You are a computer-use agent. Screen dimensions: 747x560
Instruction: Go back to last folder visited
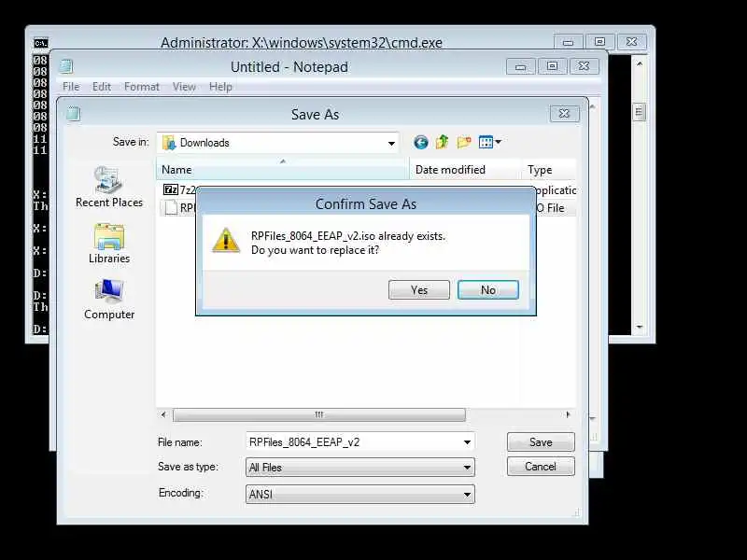[421, 143]
